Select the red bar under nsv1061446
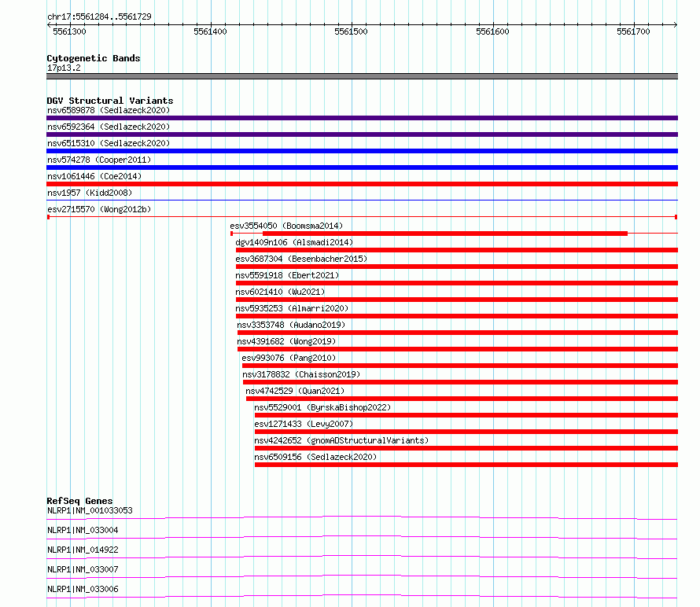Viewport: 700px width, 607px height. 362,184
